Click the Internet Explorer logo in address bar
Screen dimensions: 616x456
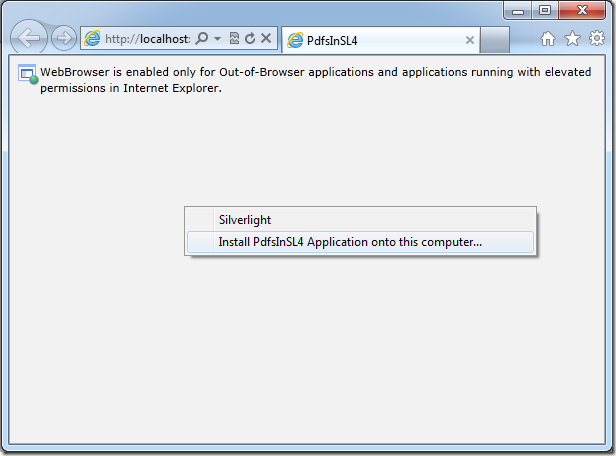92,38
